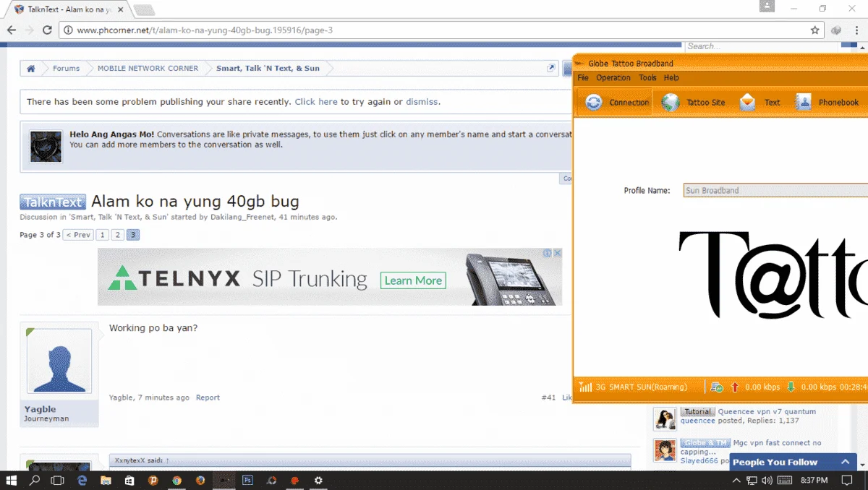
Task: Open the Connection tab in Globe Tattoo
Action: click(x=616, y=103)
